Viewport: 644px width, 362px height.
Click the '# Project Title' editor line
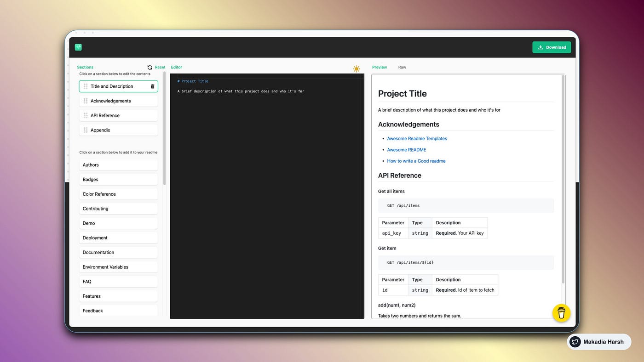tap(193, 81)
